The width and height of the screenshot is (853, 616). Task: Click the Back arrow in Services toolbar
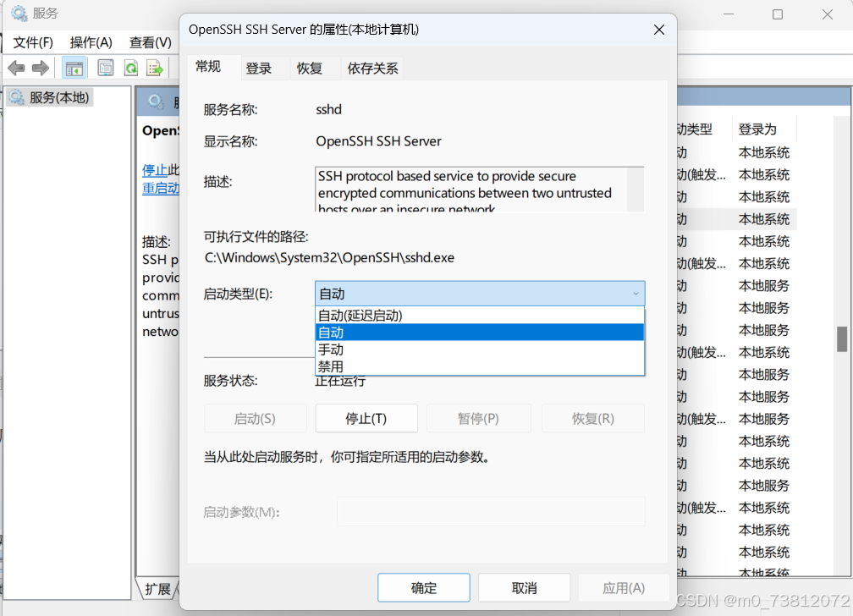coord(16,68)
